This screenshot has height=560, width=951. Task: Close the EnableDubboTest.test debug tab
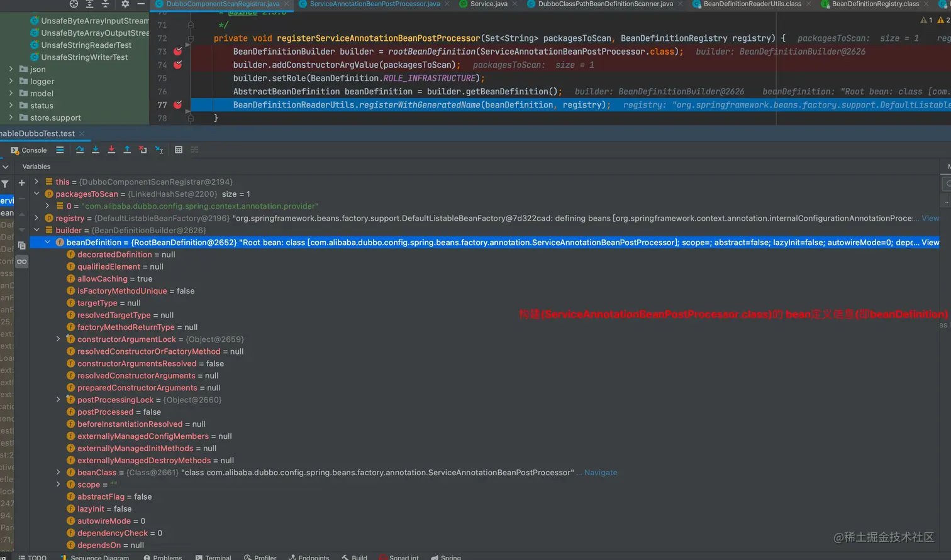click(82, 133)
